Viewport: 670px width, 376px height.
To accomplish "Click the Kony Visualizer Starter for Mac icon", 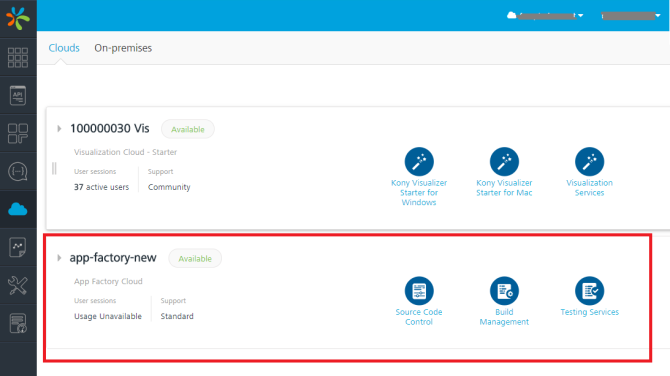I will click(504, 162).
